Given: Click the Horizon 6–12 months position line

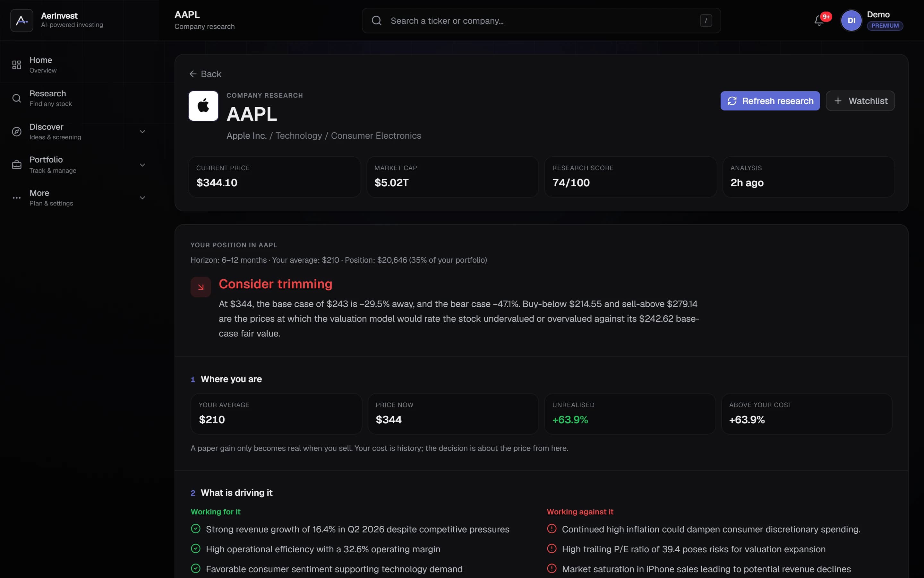Looking at the screenshot, I should click(x=339, y=260).
